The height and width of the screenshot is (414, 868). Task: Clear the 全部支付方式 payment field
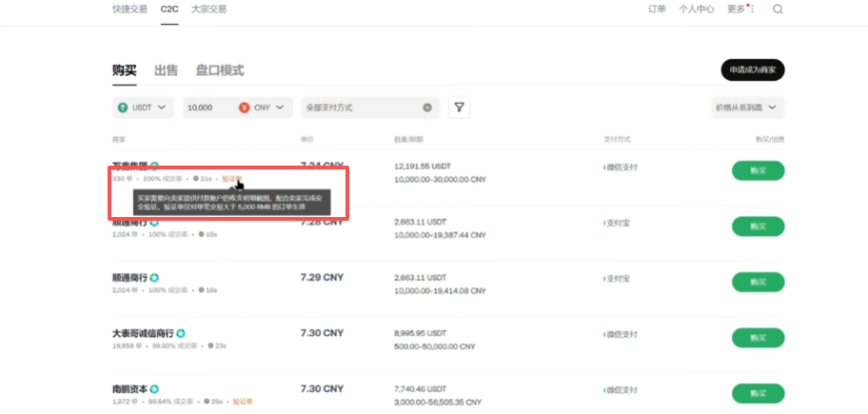pyautogui.click(x=427, y=108)
